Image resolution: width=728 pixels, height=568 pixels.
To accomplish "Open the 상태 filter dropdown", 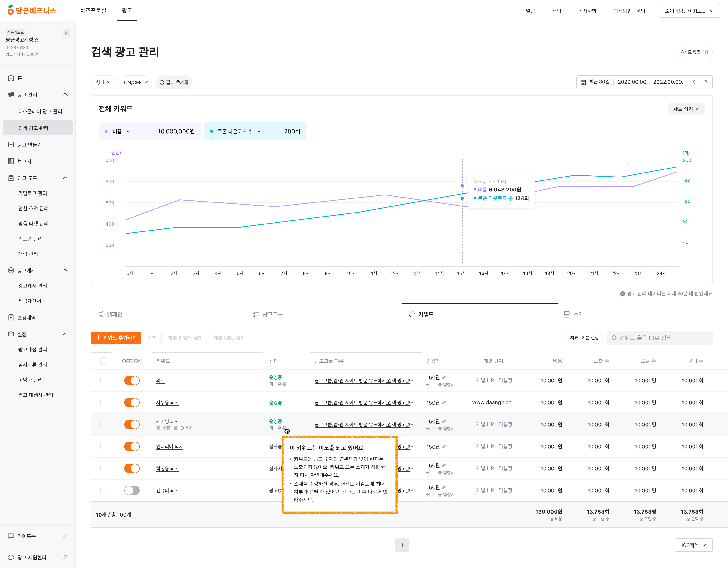I will point(103,82).
